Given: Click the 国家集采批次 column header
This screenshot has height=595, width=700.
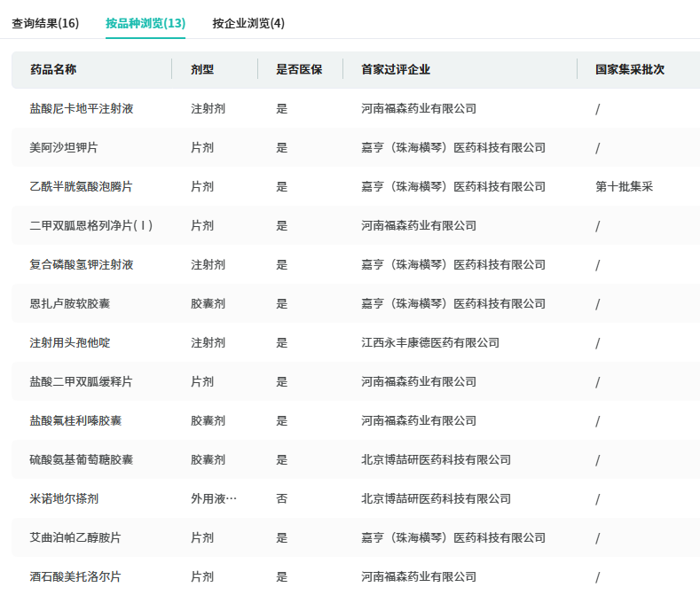Looking at the screenshot, I should point(630,70).
